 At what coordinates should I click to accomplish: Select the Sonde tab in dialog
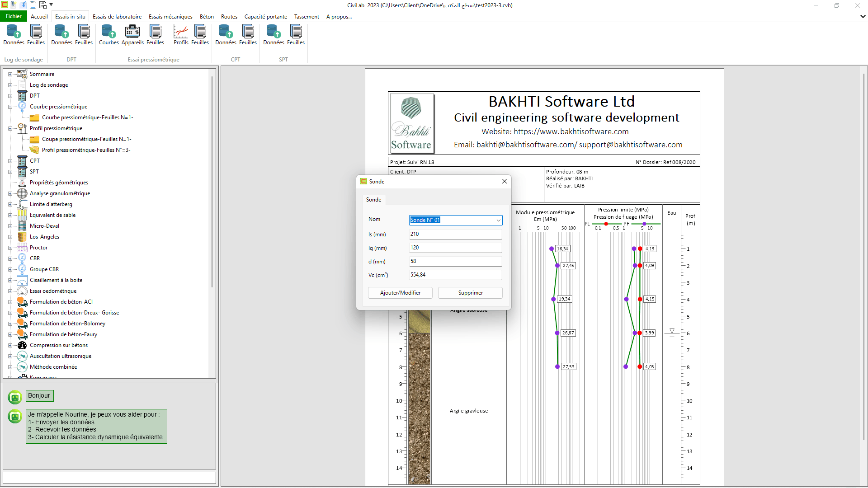(x=373, y=200)
